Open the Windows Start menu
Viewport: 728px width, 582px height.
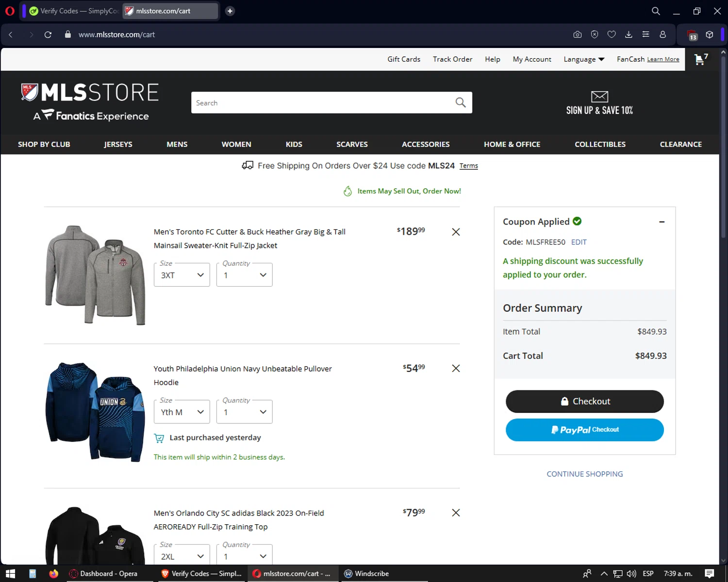pyautogui.click(x=10, y=574)
